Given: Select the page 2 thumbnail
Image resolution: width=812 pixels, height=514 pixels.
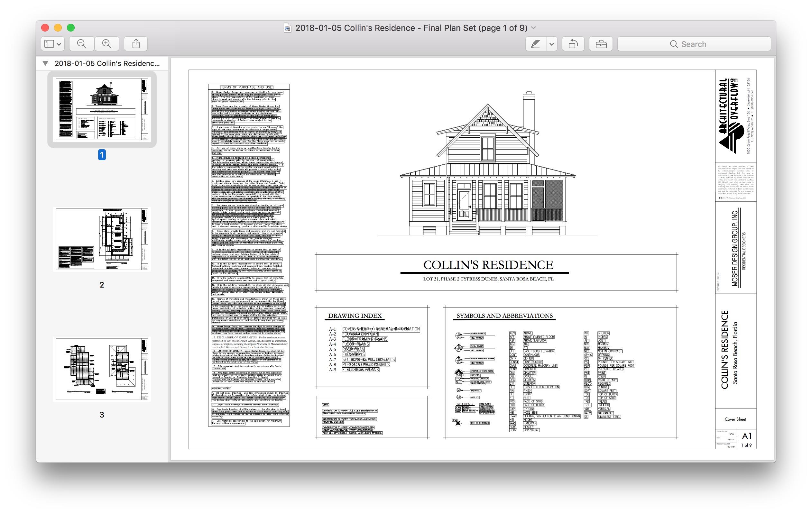Looking at the screenshot, I should tap(102, 239).
